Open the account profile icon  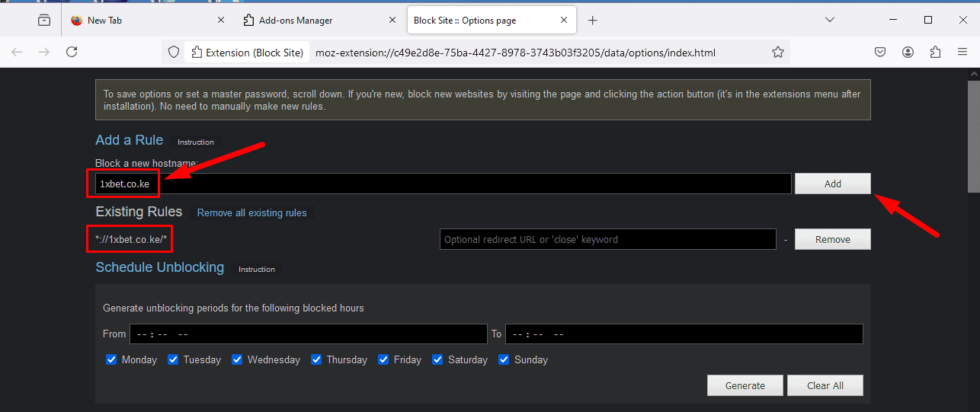tap(908, 52)
